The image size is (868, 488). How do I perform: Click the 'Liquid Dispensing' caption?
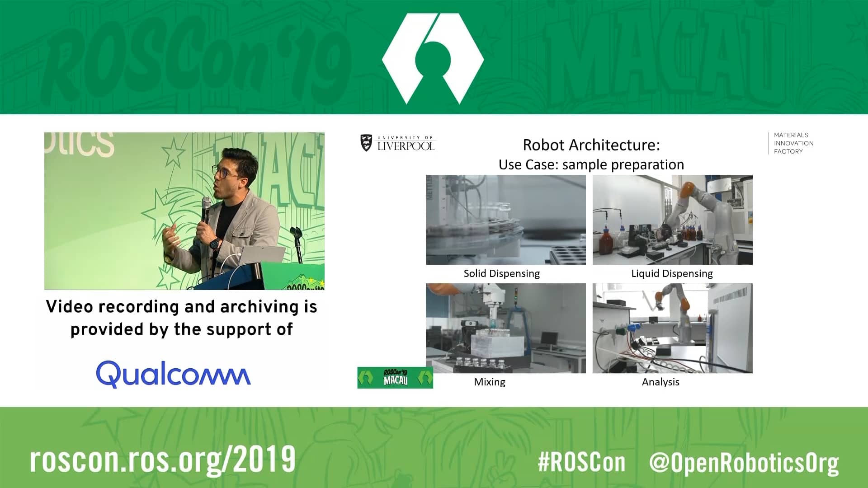click(x=672, y=273)
